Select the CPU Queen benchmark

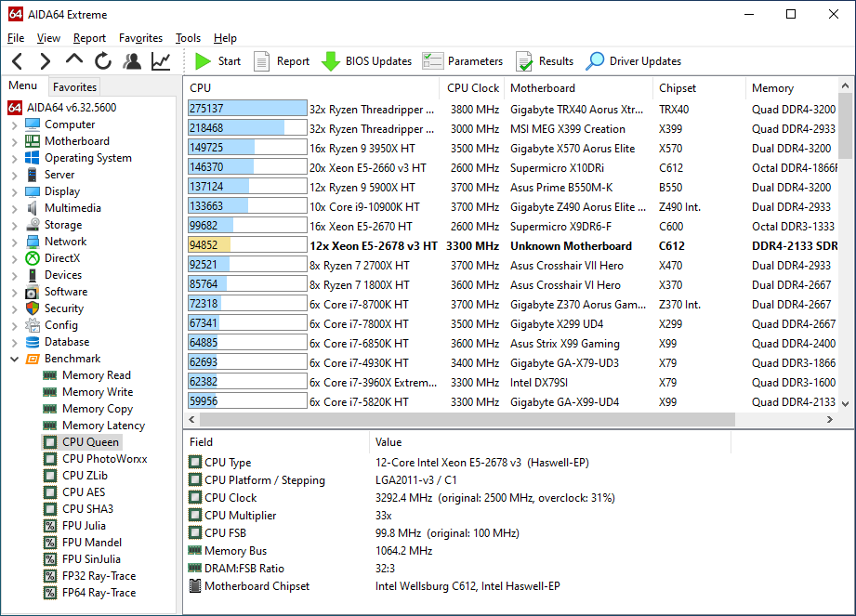[x=90, y=442]
